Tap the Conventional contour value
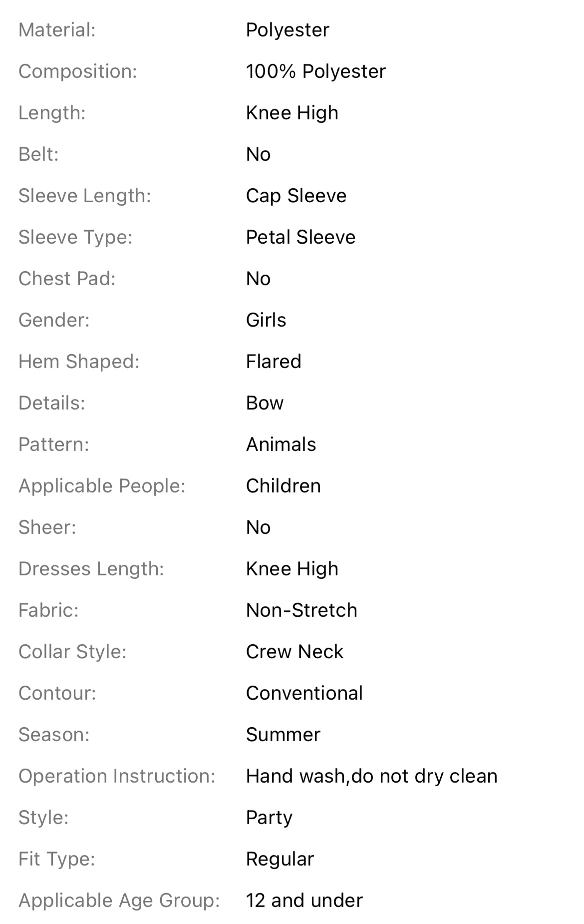Image resolution: width=584 pixels, height=924 pixels. click(x=304, y=693)
